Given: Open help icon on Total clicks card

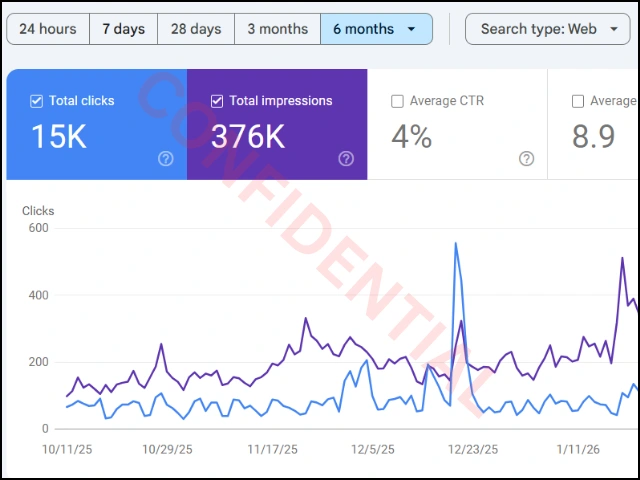Looking at the screenshot, I should 165,158.
